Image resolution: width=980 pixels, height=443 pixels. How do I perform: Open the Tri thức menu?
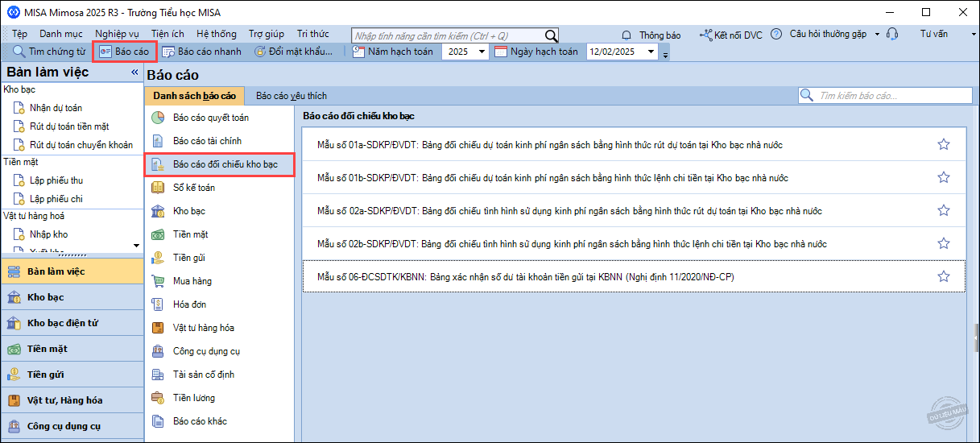[312, 34]
